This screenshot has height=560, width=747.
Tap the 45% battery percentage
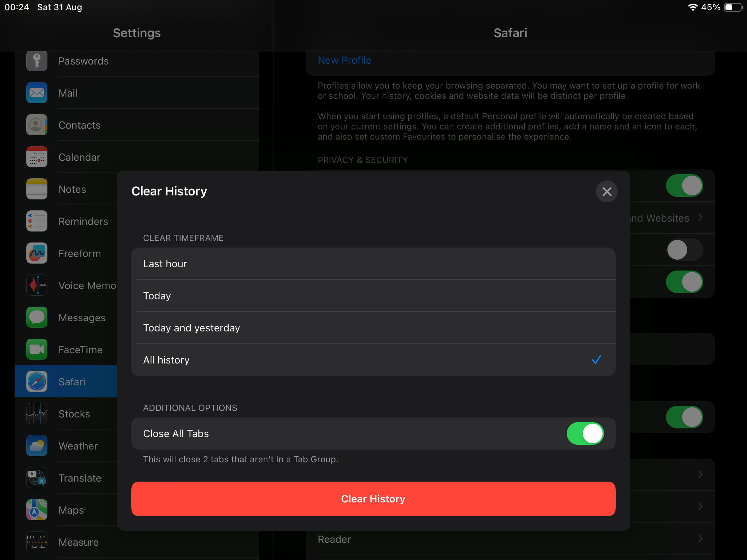(711, 7)
